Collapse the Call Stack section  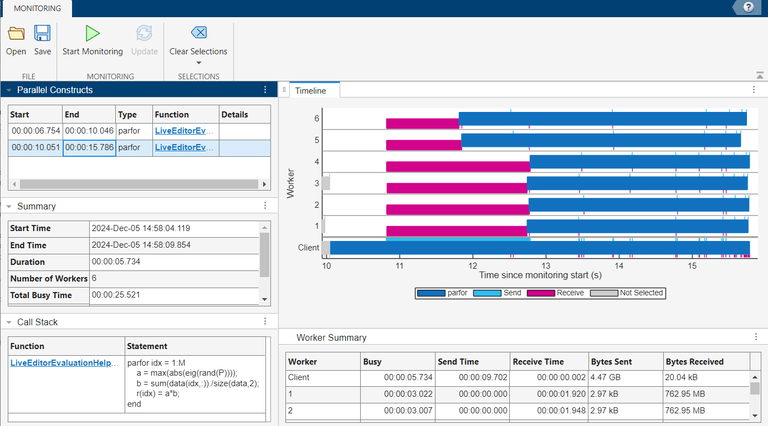click(9, 323)
